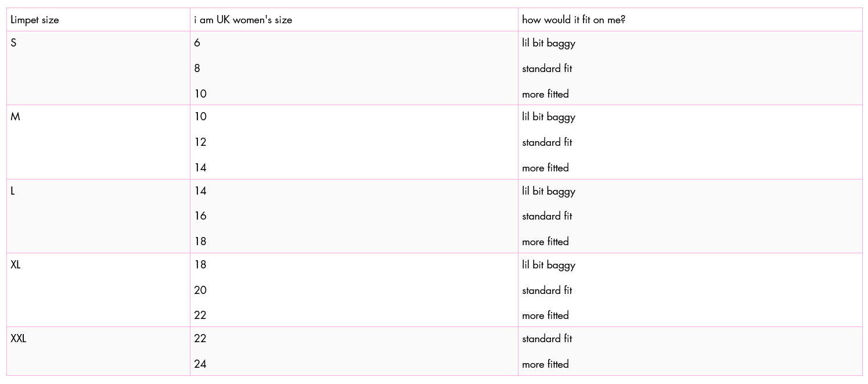The image size is (868, 384).
Task: Click UK size 24 in the XXL row
Action: click(200, 364)
